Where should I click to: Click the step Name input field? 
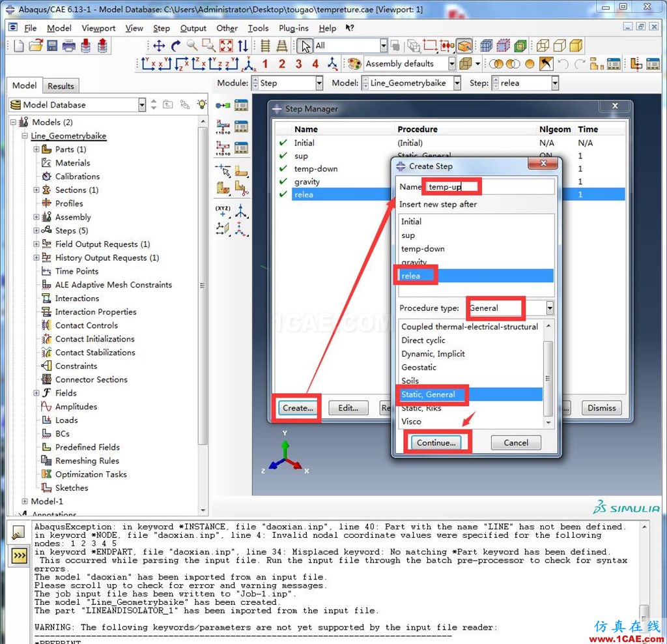point(490,187)
